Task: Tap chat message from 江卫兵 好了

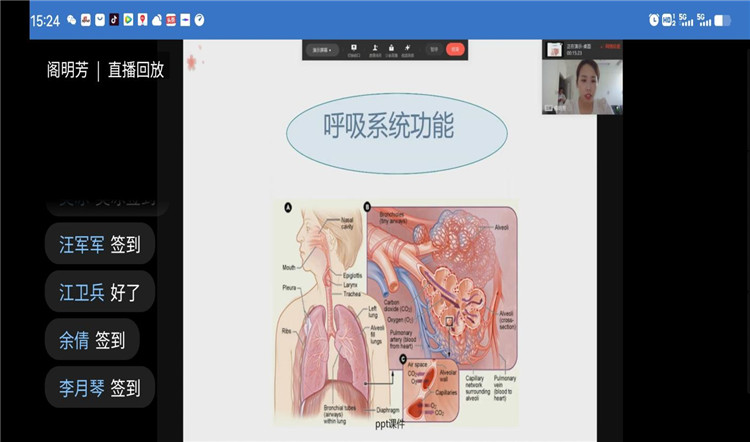Action: [100, 292]
